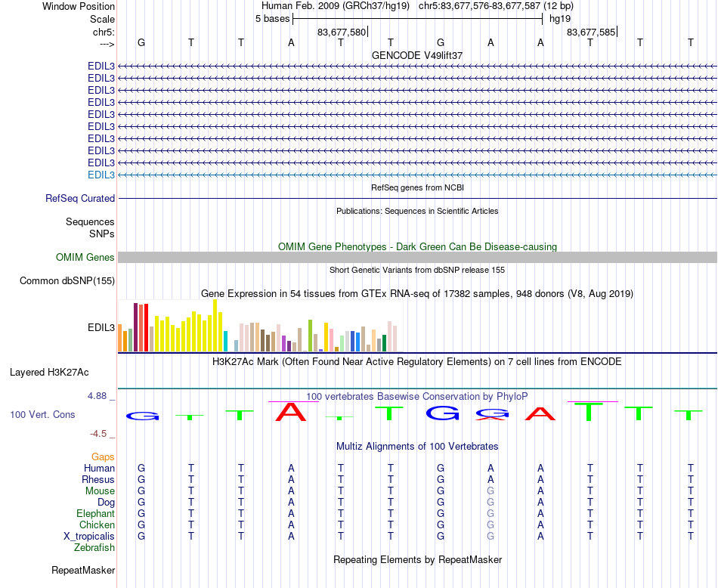Select the Chicken alignment row label
Viewport: 718px width, 588px height.
[97, 525]
